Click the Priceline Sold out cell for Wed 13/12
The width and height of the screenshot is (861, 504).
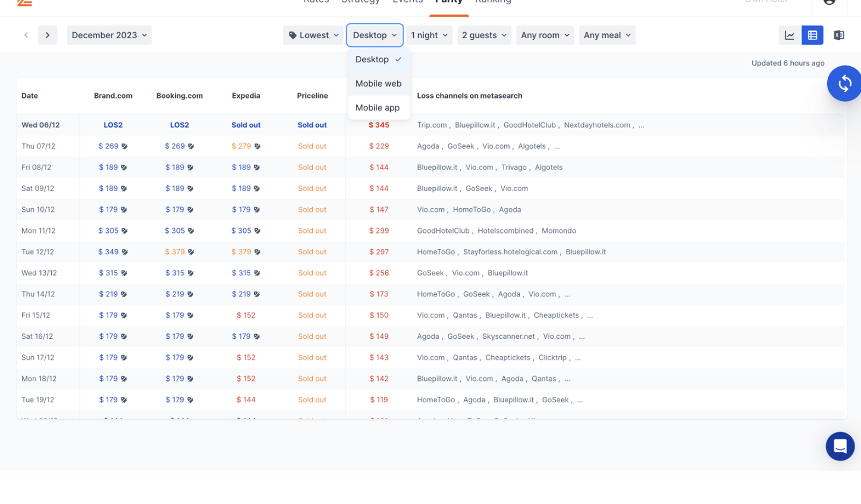pyautogui.click(x=312, y=273)
